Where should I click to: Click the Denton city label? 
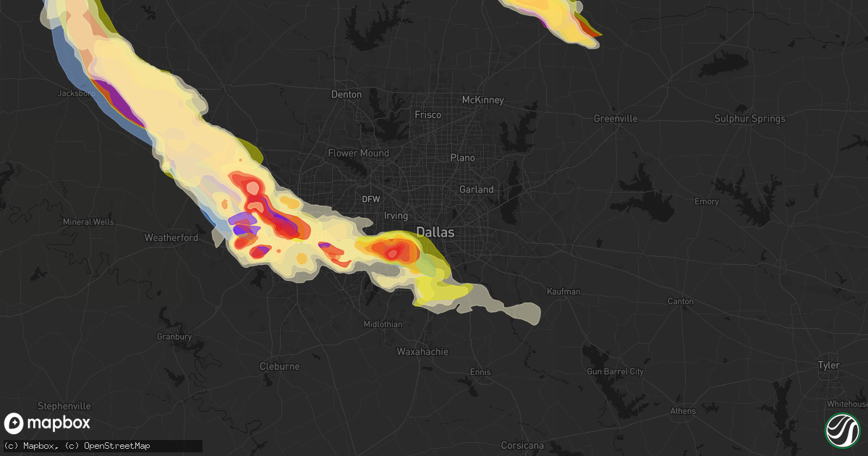tap(346, 94)
